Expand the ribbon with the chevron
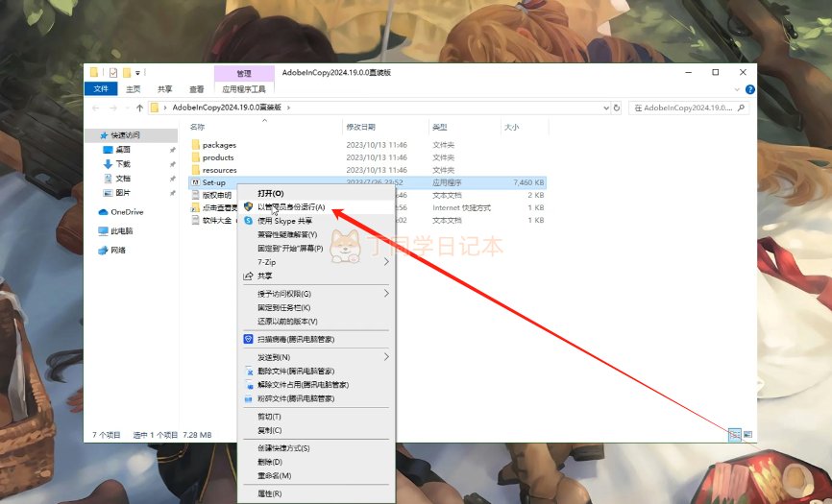The image size is (832, 504). [737, 89]
